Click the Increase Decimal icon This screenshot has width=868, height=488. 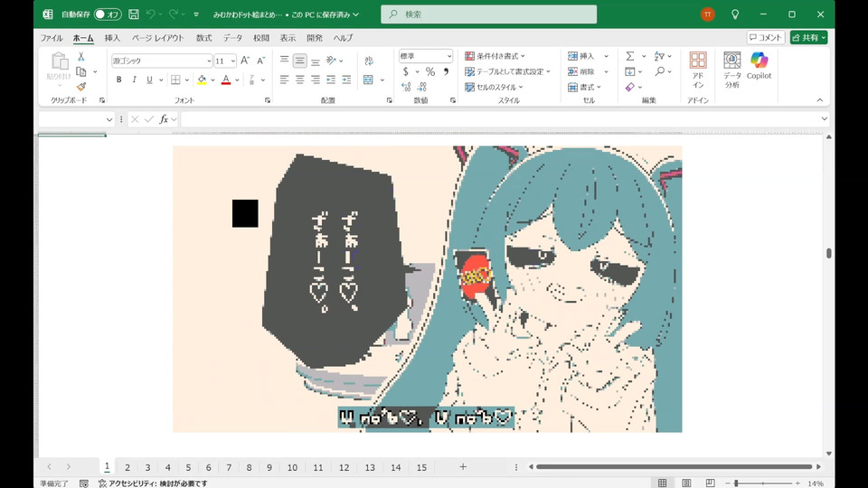[406, 87]
